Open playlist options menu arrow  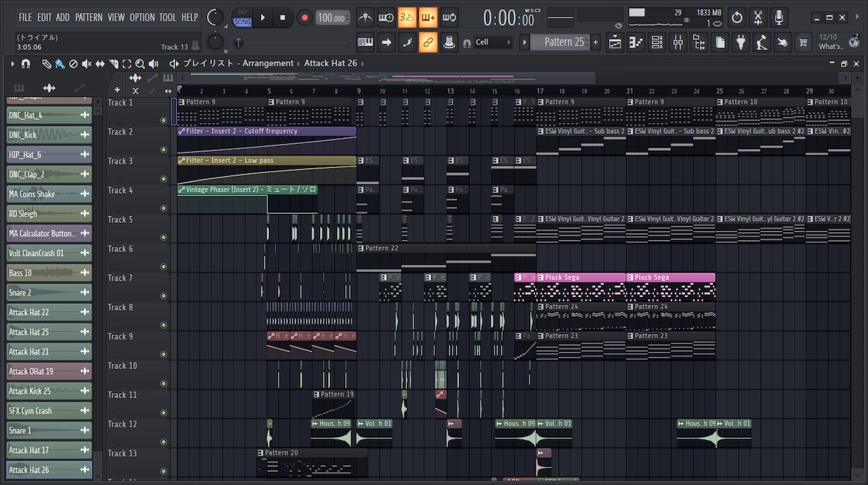(x=13, y=63)
